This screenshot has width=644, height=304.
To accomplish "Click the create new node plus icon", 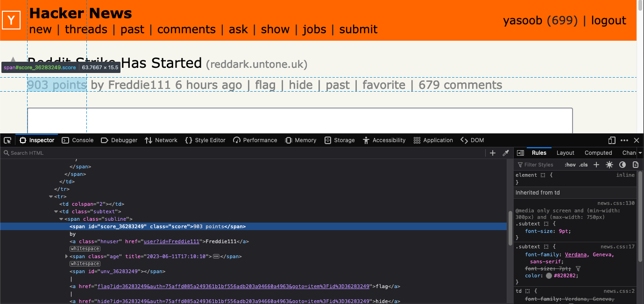I will pos(492,153).
